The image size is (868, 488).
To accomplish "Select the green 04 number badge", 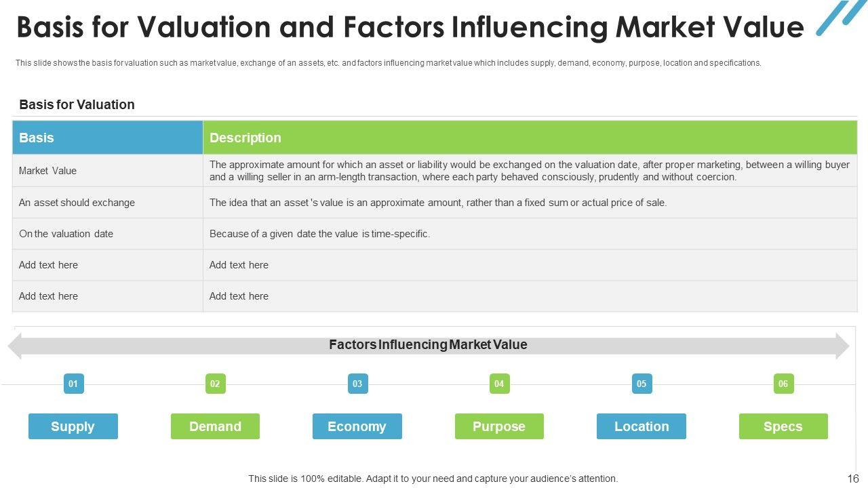I will point(499,384).
